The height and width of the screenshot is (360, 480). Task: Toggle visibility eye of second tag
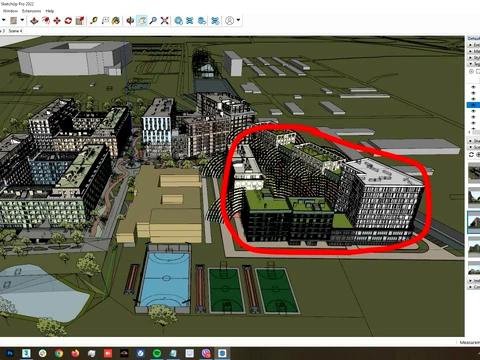[473, 93]
